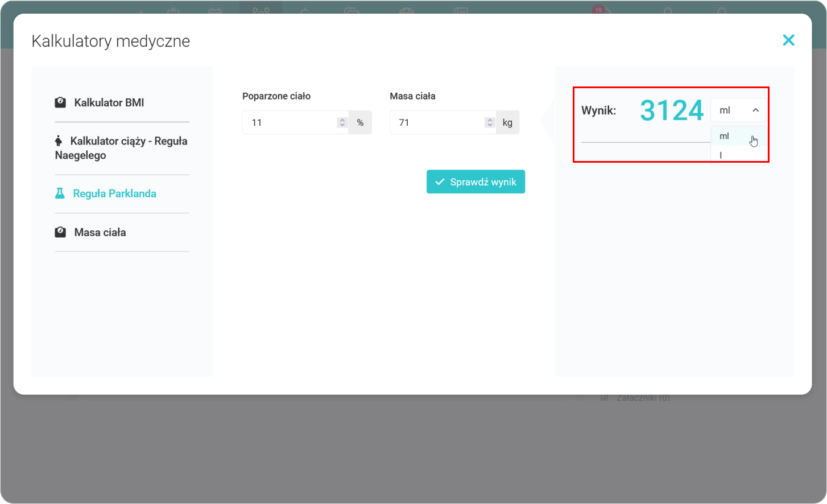Close the Kalkulatory medyczne dialog

(788, 40)
